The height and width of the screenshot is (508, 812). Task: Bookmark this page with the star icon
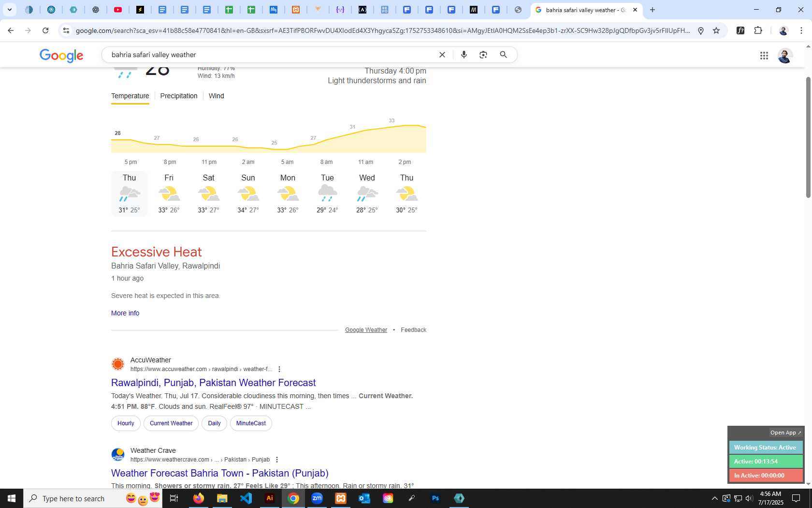pyautogui.click(x=716, y=30)
